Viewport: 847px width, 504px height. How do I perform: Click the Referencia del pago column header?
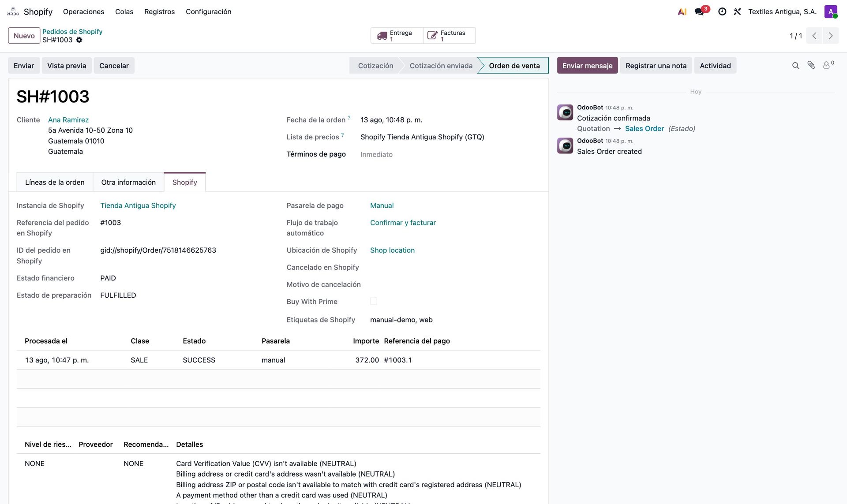(x=417, y=341)
